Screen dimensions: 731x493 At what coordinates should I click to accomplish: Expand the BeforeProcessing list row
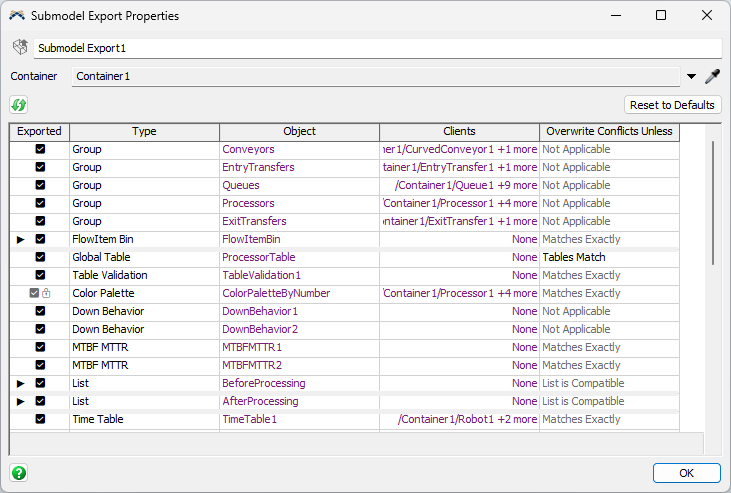20,384
